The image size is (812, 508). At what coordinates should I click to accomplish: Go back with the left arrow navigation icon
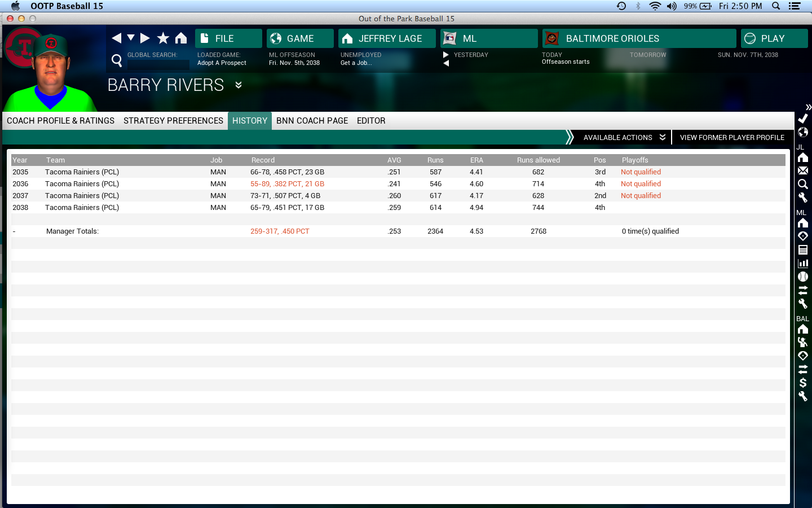point(117,38)
